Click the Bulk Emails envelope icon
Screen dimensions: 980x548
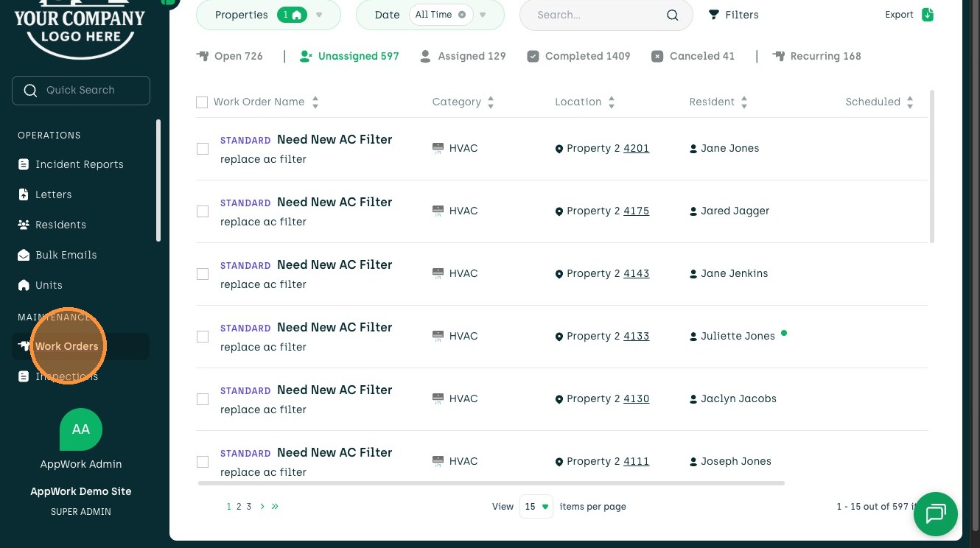24,255
